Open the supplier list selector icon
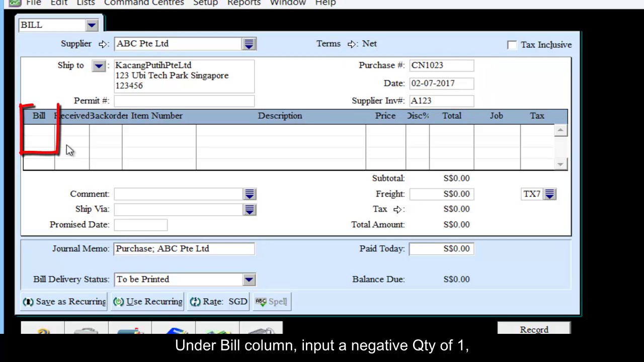The width and height of the screenshot is (644, 362). [249, 44]
